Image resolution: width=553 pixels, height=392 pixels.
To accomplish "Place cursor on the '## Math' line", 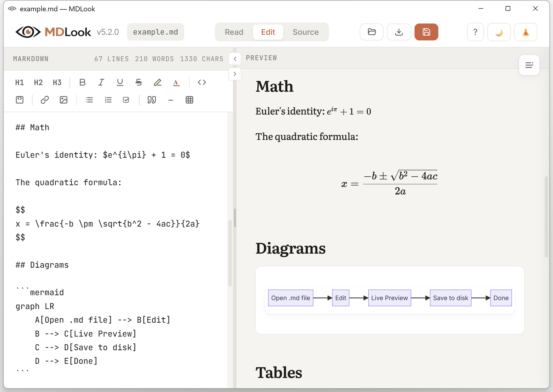I will point(32,127).
